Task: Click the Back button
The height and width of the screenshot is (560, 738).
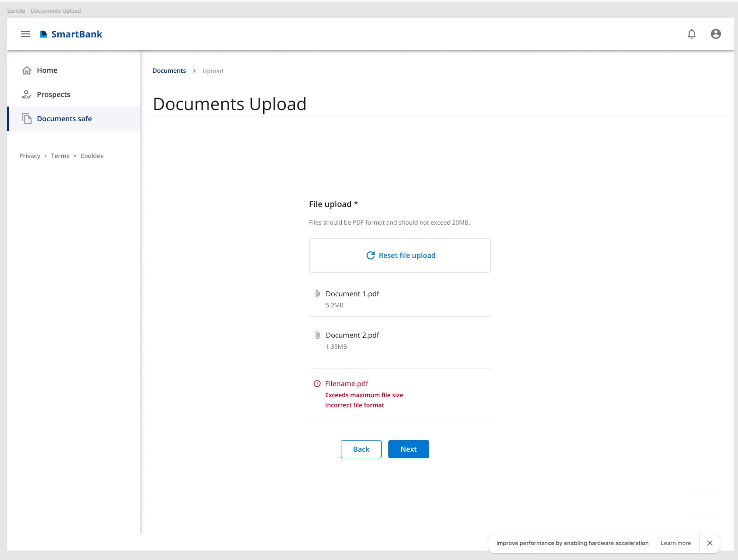Action: coord(361,449)
